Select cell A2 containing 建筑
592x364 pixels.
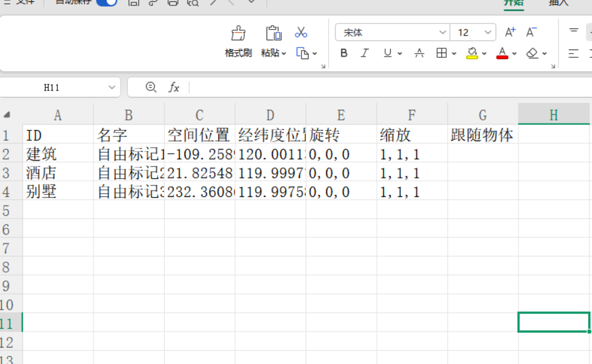[x=57, y=154]
